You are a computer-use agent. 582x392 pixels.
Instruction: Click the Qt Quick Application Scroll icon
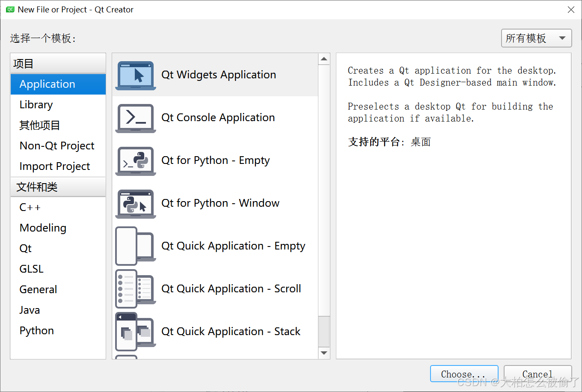pyautogui.click(x=135, y=289)
